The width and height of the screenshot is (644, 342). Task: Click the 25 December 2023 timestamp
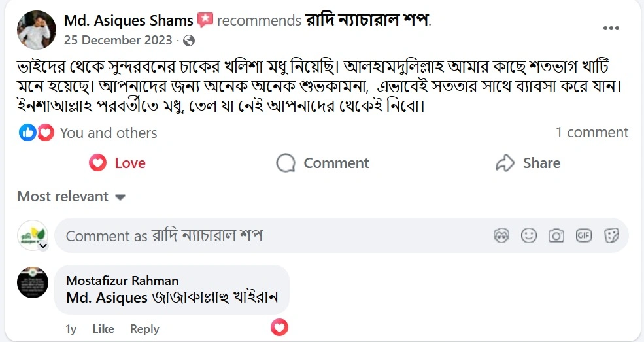pyautogui.click(x=118, y=41)
